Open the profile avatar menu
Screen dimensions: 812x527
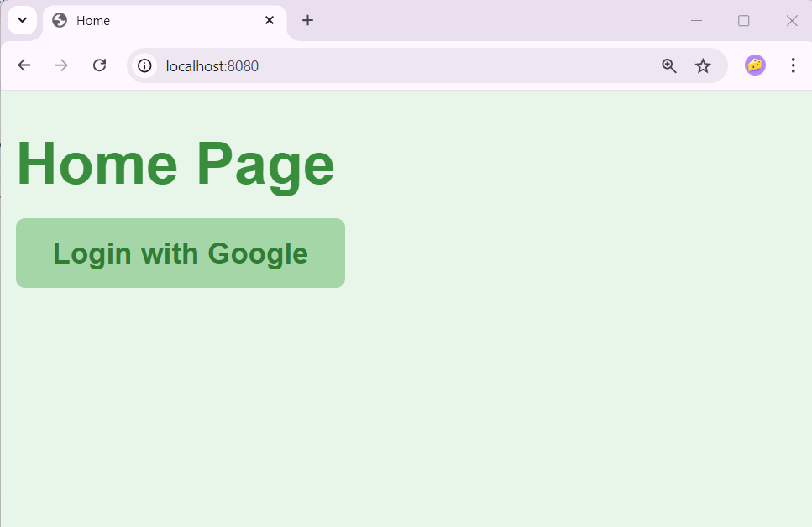755,65
